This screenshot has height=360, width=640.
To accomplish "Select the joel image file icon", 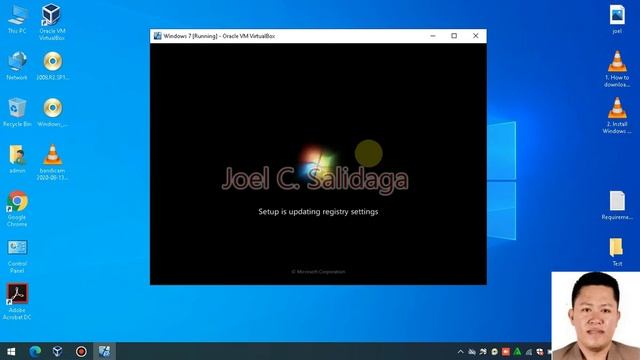I will click(617, 19).
